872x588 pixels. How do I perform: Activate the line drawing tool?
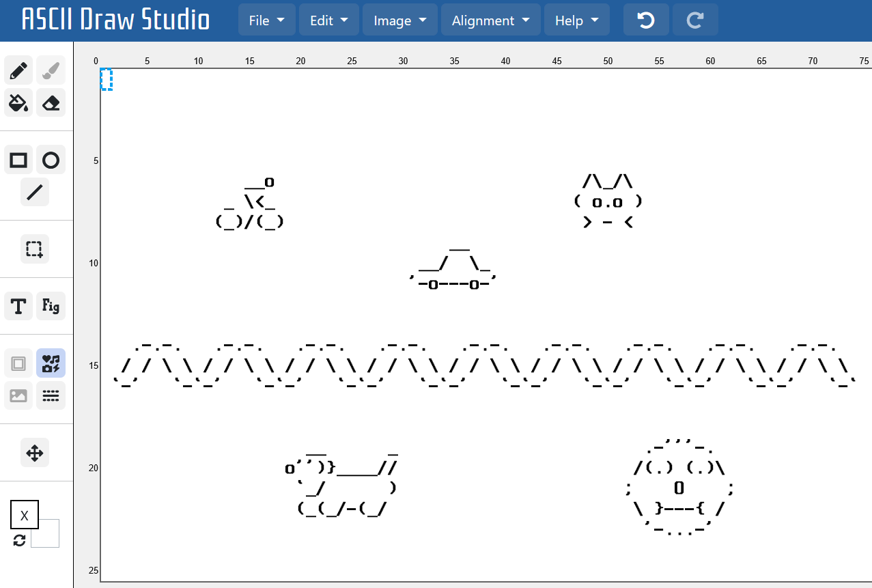(x=35, y=192)
